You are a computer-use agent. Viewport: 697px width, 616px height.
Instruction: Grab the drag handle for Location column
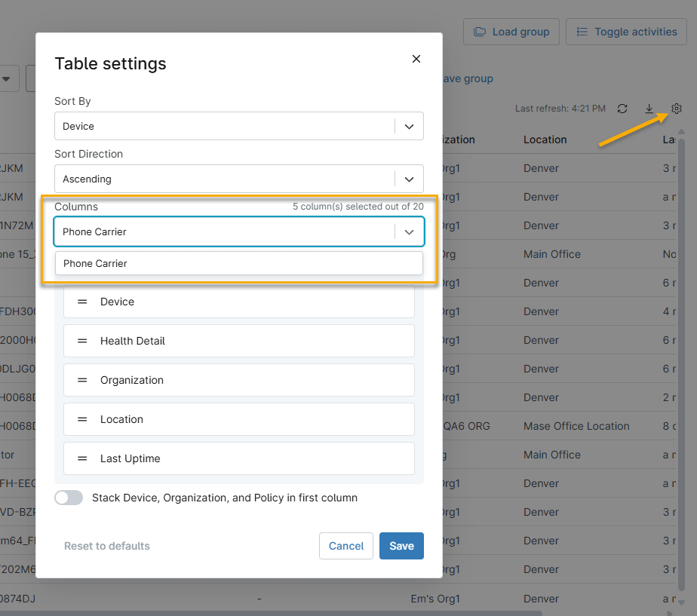click(x=83, y=419)
